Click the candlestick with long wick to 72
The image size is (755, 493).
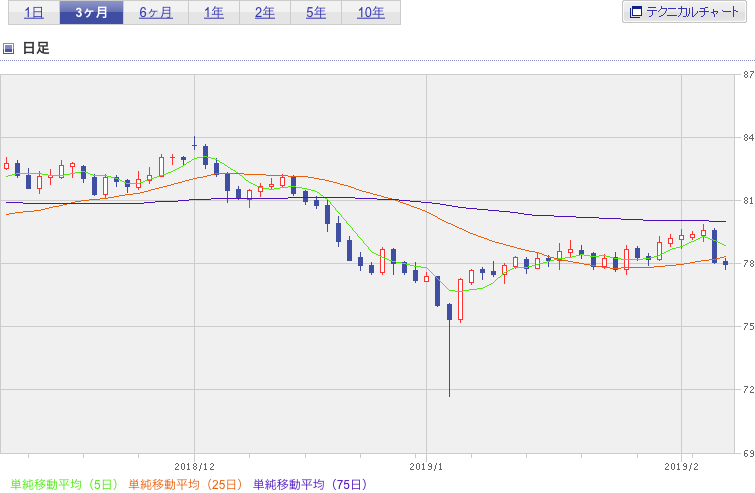(x=450, y=350)
